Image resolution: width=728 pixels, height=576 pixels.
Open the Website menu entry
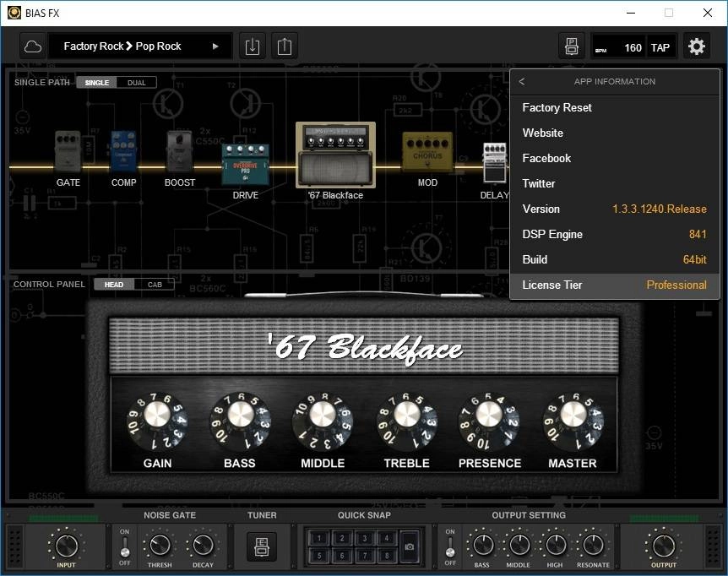615,133
